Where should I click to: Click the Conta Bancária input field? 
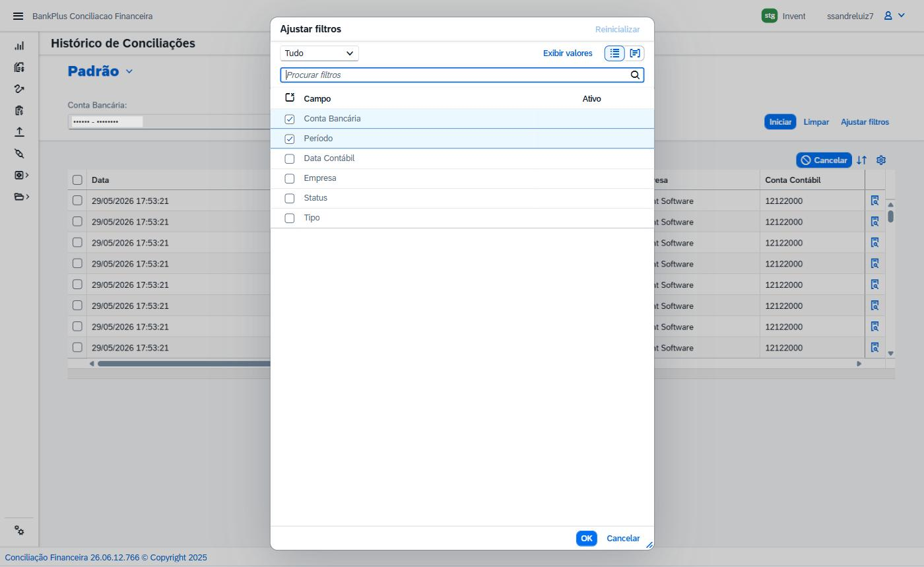pos(169,121)
